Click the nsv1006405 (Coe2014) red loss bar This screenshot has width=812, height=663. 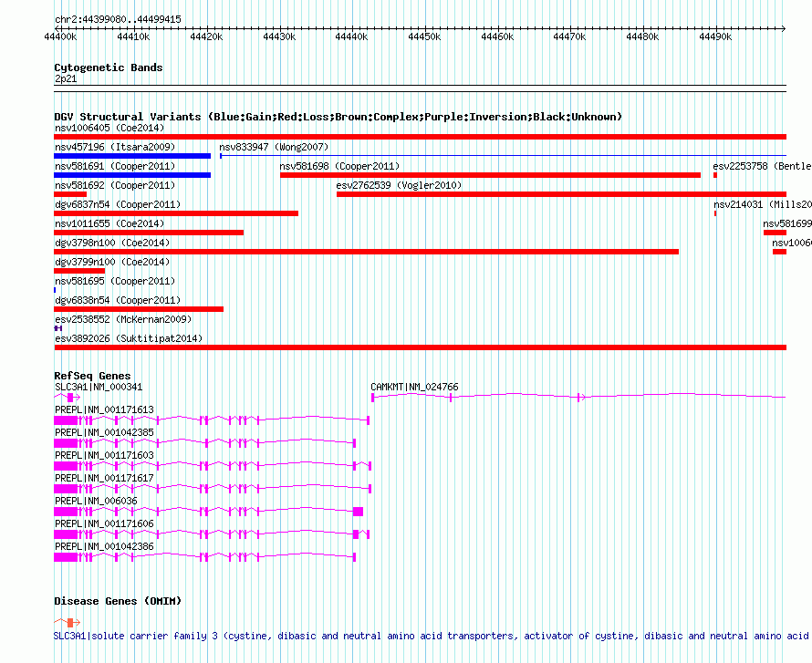(x=420, y=137)
